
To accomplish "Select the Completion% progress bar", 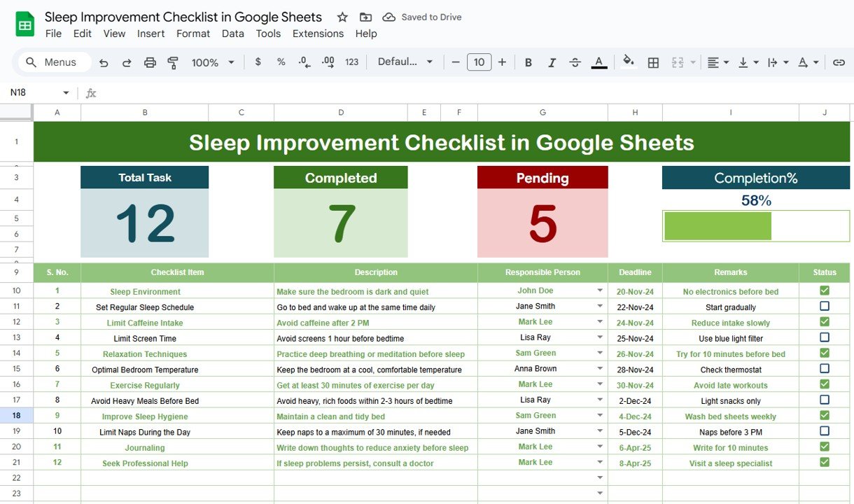I will [x=756, y=226].
